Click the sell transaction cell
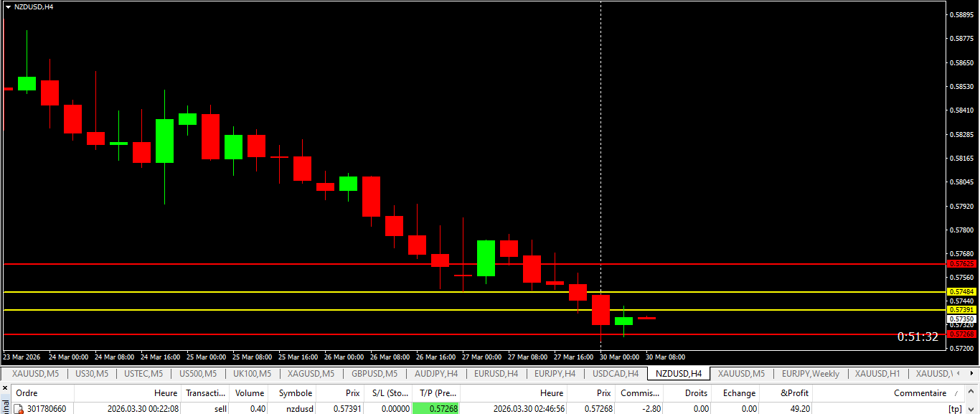The width and height of the screenshot is (980, 414). pyautogui.click(x=220, y=409)
